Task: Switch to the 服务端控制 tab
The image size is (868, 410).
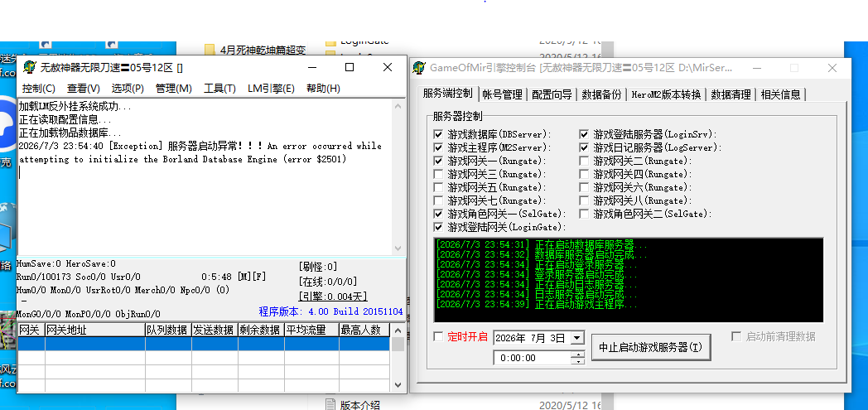Action: [x=448, y=94]
